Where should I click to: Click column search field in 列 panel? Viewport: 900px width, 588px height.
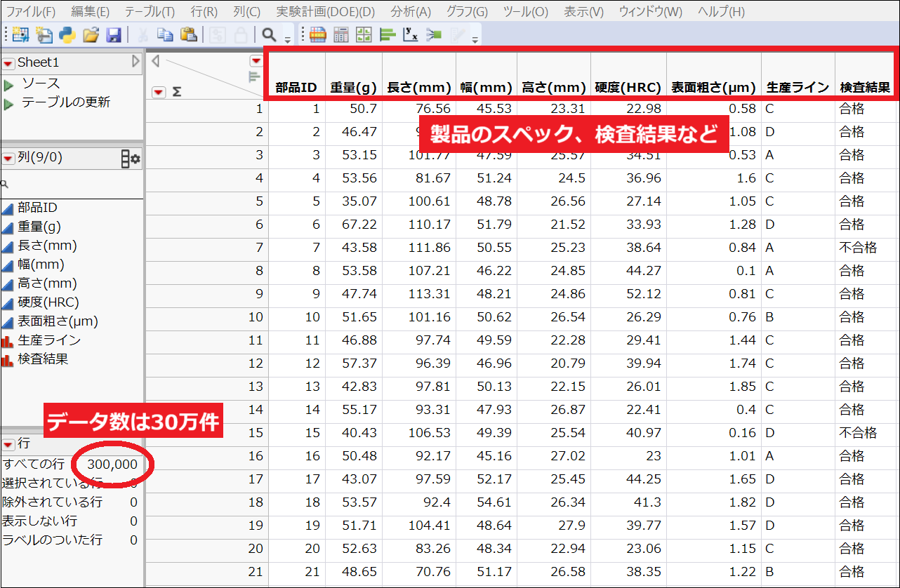click(x=74, y=185)
